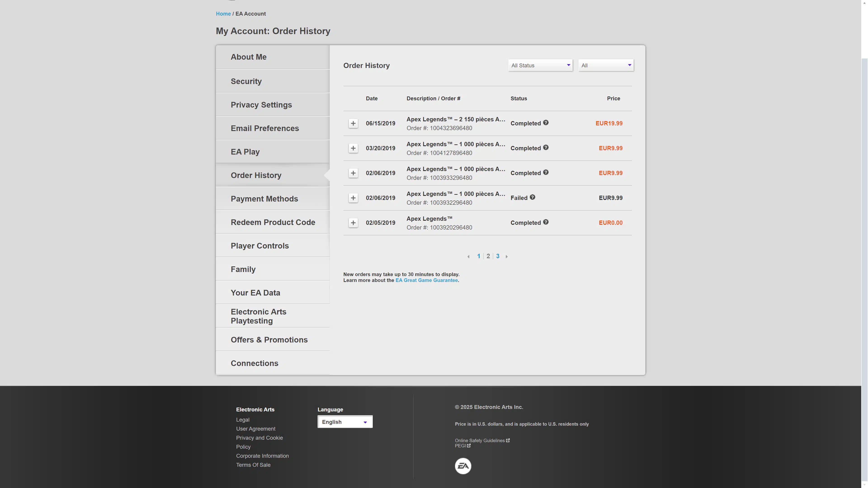Open Privacy and Cookie Policy footer link
The image size is (868, 488).
coord(259,442)
